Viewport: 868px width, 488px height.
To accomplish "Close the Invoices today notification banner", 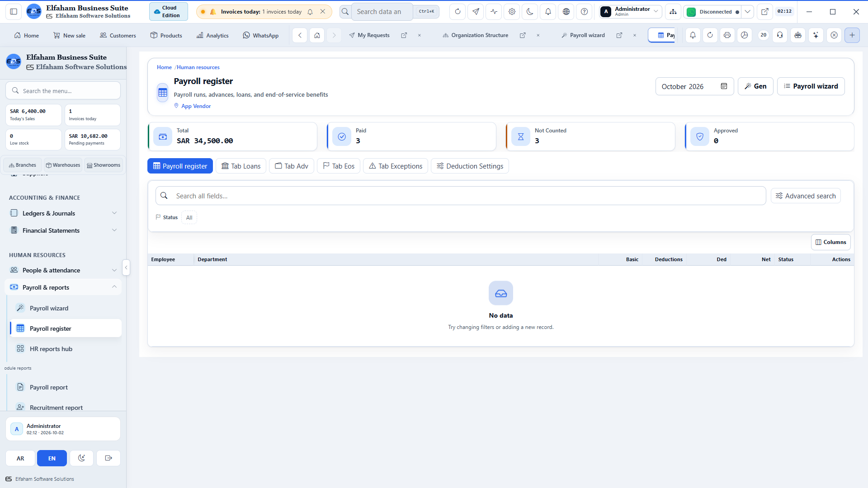I will (x=323, y=12).
